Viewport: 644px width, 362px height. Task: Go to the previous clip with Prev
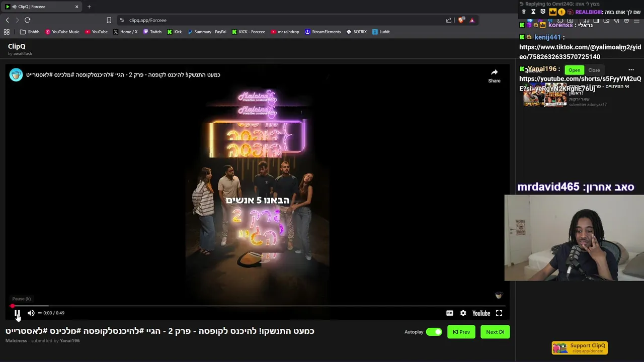coord(461,332)
